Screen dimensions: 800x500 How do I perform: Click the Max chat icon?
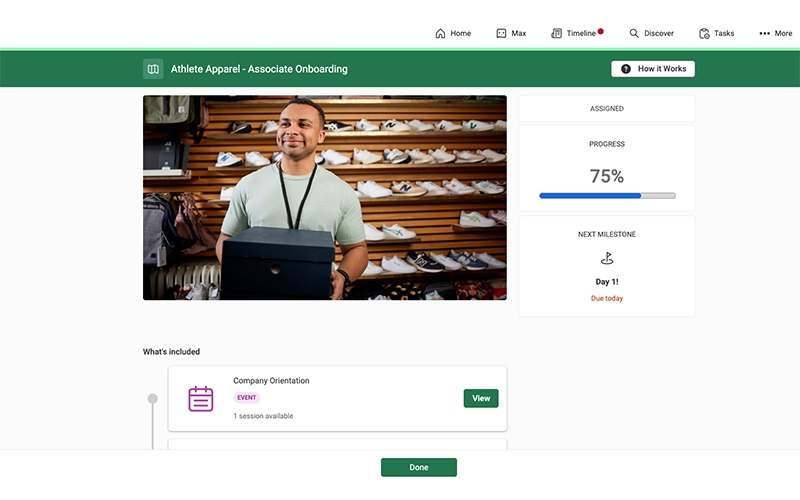[x=501, y=33]
